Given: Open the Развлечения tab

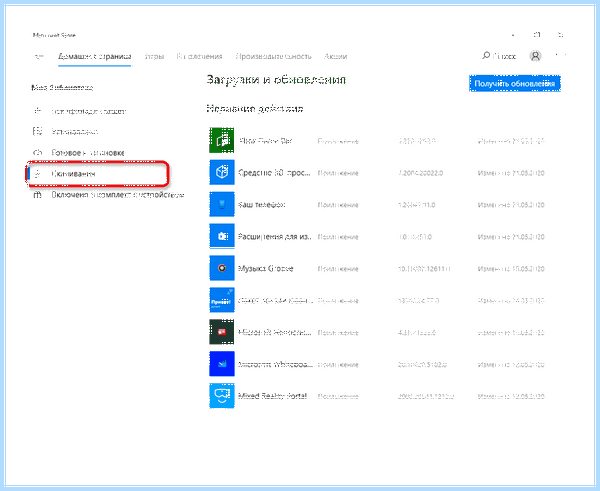Looking at the screenshot, I should pos(199,56).
